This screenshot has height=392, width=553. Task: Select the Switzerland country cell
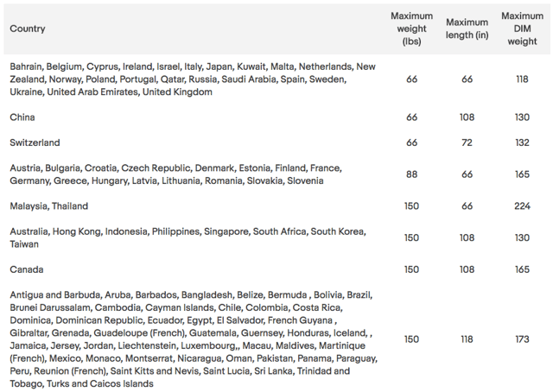pos(35,142)
